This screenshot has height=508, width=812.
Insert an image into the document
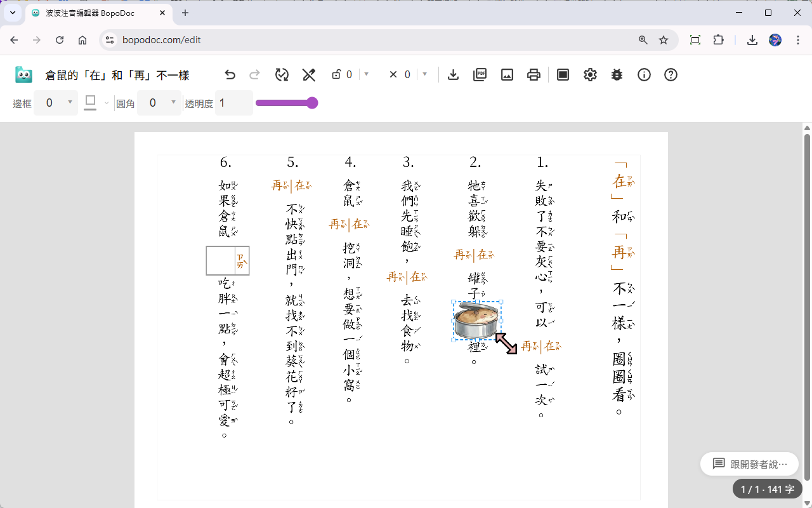coord(506,74)
